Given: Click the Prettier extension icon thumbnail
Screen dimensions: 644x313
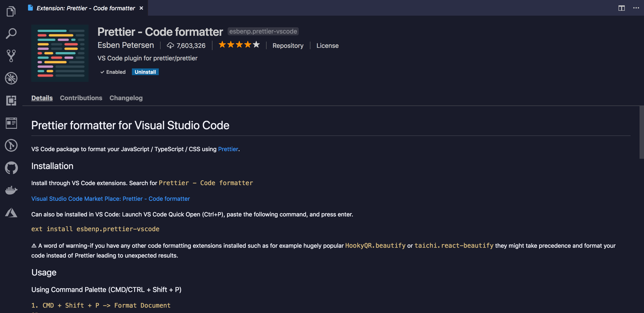Looking at the screenshot, I should coord(60,53).
